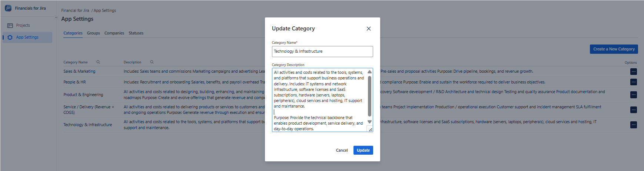Viewport: 644px width, 171px height.
Task: Click the Options column header
Action: [631, 62]
